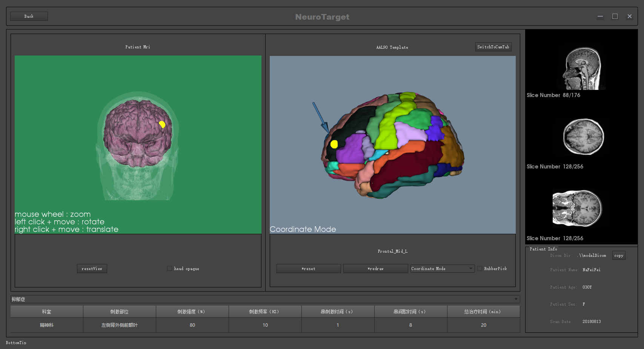Click the 左侧背外侧前额叶 table cell
The width and height of the screenshot is (644, 349).
120,325
